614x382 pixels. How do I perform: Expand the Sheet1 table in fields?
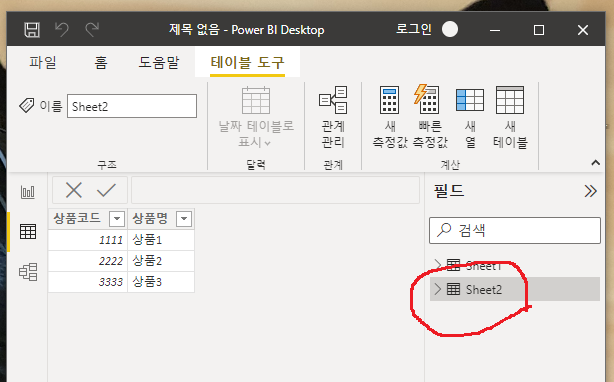pyautogui.click(x=438, y=265)
